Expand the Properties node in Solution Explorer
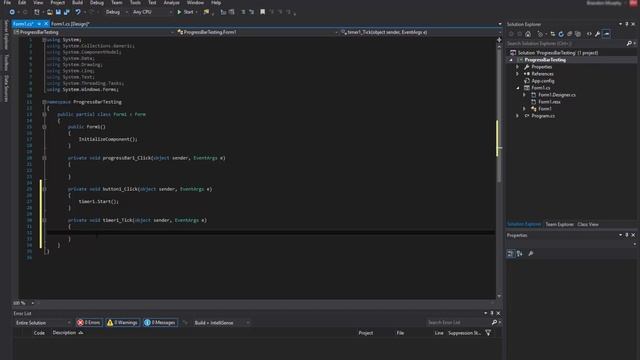 click(x=518, y=67)
